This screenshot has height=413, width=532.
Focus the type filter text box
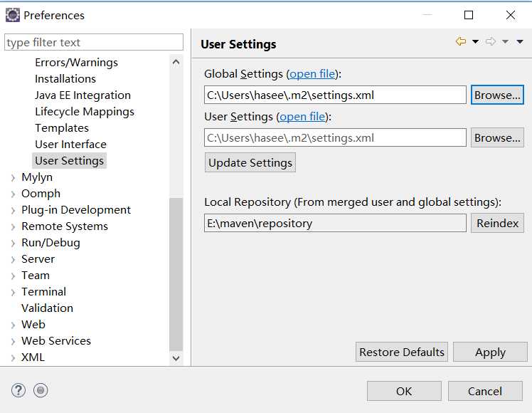[94, 42]
